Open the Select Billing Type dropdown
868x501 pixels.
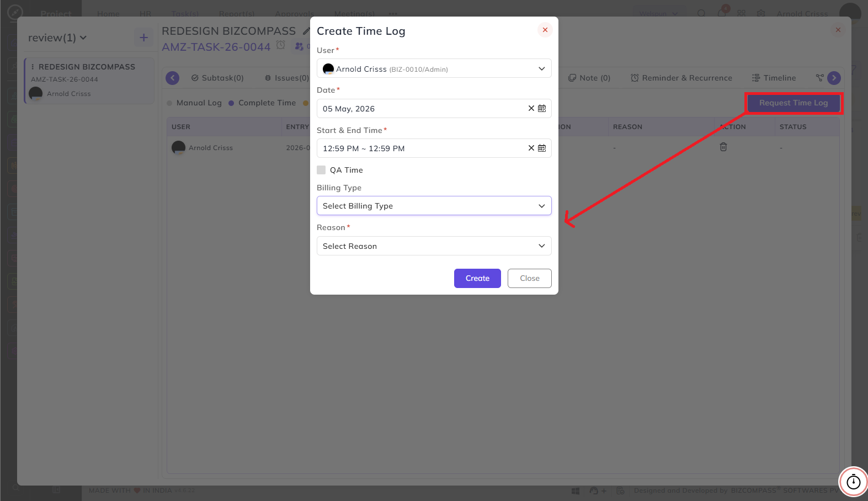434,206
